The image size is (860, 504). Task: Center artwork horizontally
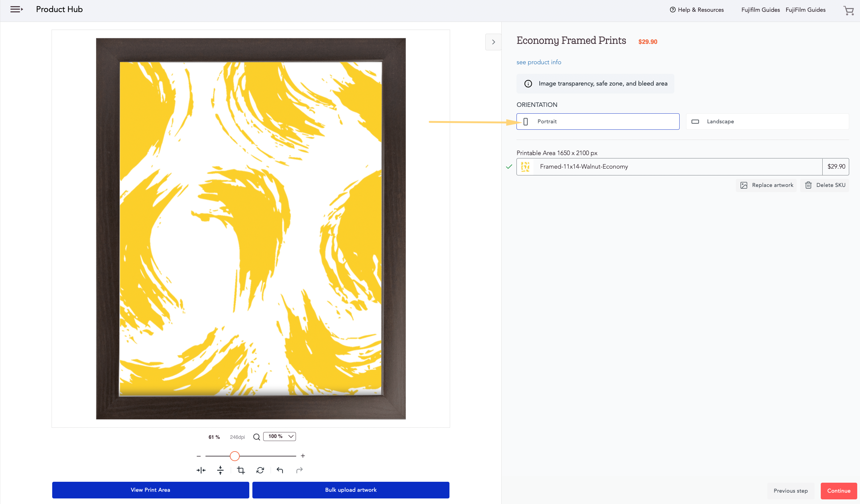coord(201,470)
